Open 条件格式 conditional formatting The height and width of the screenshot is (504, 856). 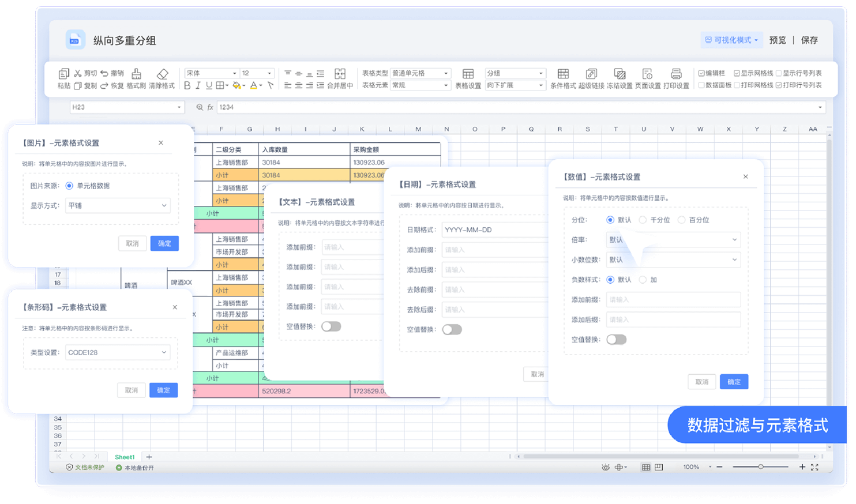coord(563,74)
